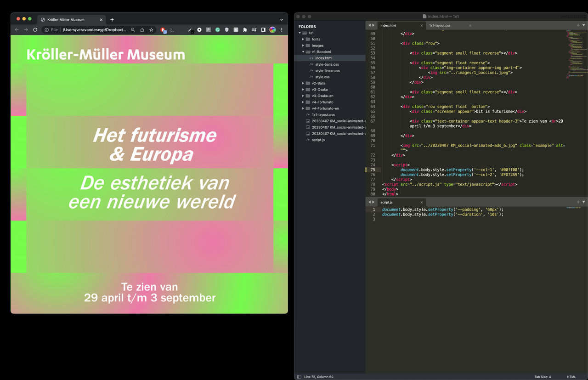This screenshot has height=380, width=588.
Task: Collapse the v1-Boccioni folder
Action: coord(303,52)
